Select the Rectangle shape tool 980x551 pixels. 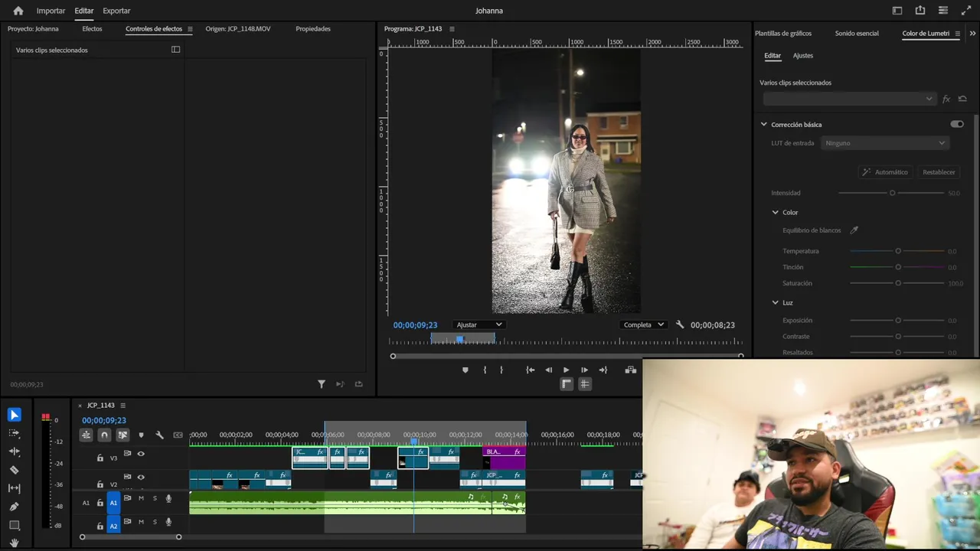point(14,525)
